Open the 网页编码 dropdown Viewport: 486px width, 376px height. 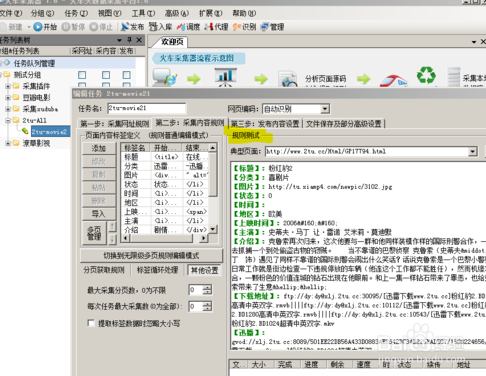[325, 109]
